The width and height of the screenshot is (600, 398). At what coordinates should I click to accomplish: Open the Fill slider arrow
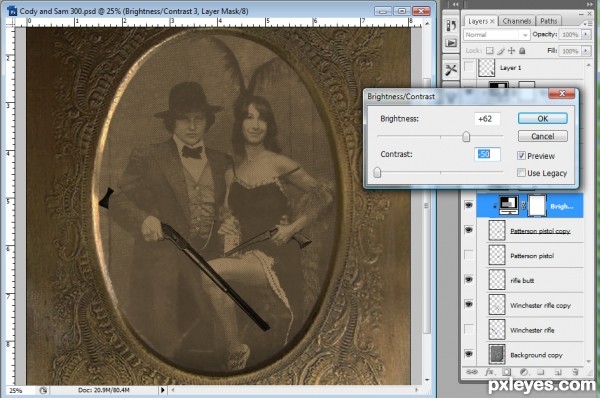586,51
